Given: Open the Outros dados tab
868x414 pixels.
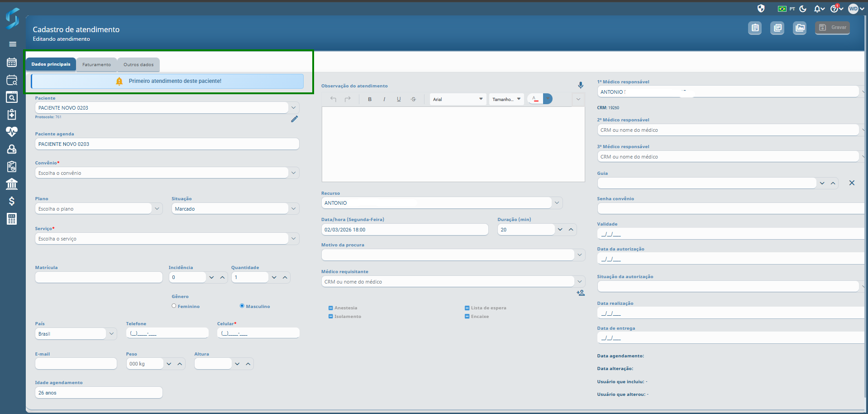Looking at the screenshot, I should click(x=138, y=65).
